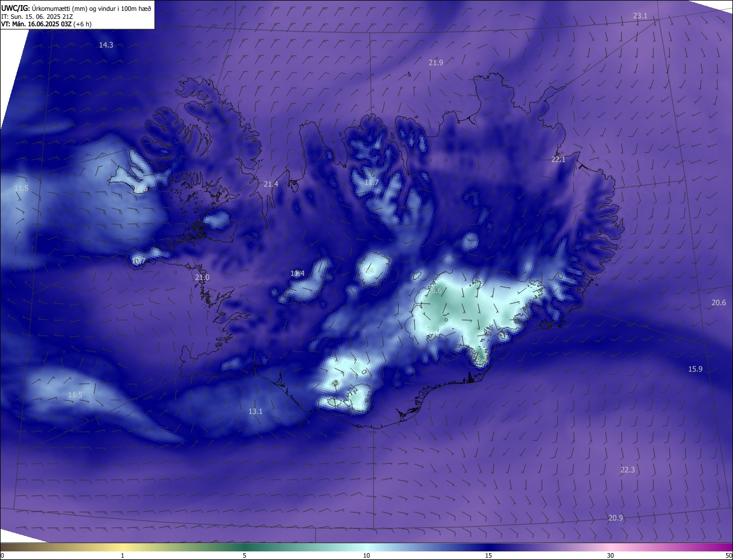Click the 'VT: Mán. 16.06.2025 03Z' line
Image resolution: width=733 pixels, height=560 pixels.
pos(46,24)
